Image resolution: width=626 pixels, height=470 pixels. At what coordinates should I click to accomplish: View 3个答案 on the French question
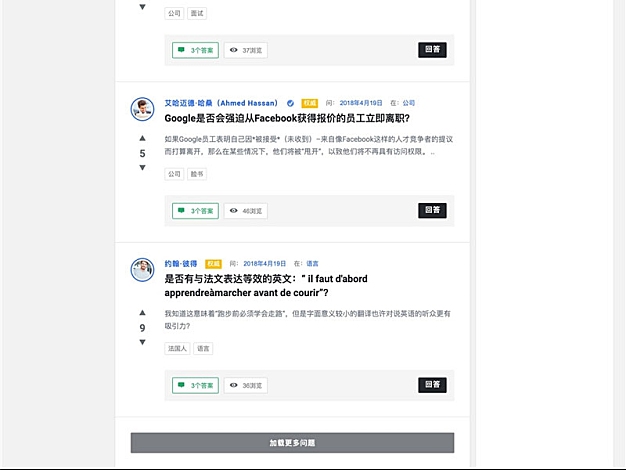pos(195,385)
